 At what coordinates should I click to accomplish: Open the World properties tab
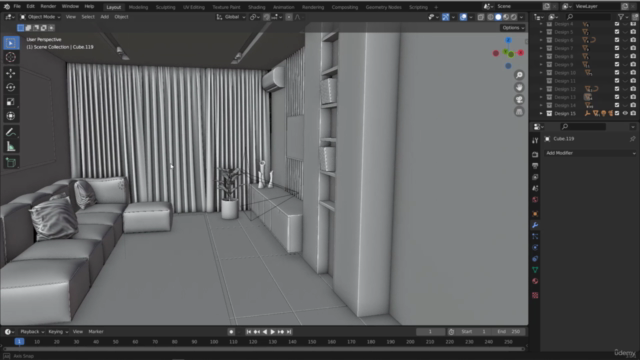click(x=535, y=200)
